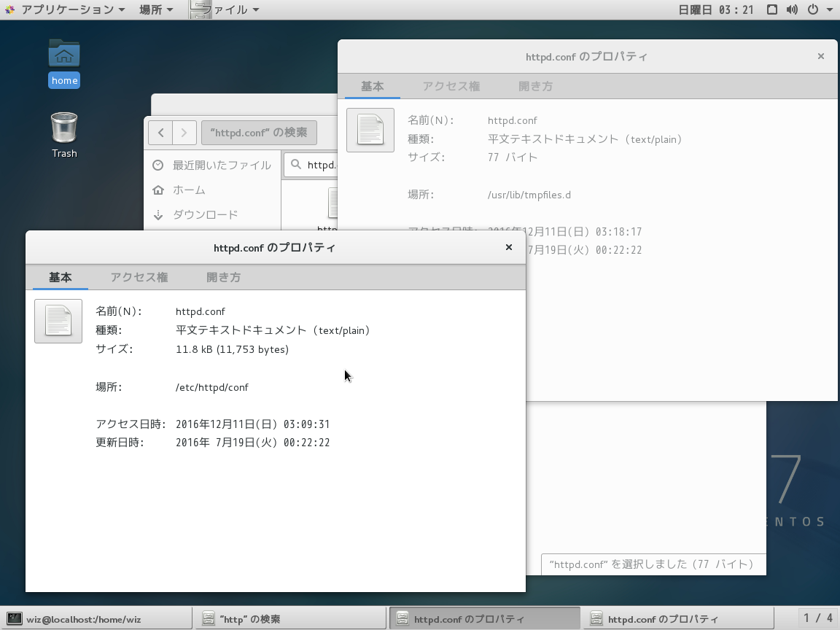This screenshot has height=630, width=840.
Task: Click size 11.8 kB (11,753 bytes) text
Action: point(233,349)
